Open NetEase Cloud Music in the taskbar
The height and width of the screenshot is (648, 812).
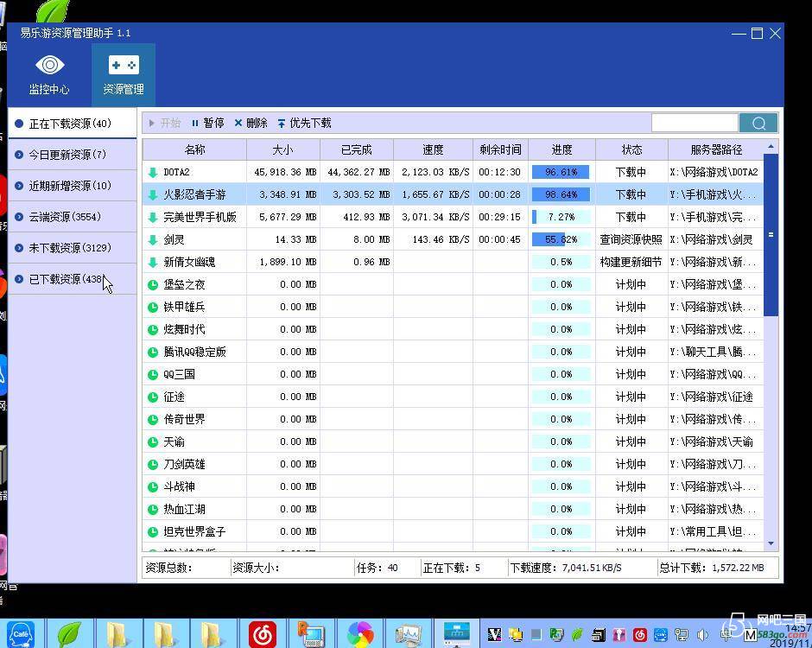click(262, 634)
